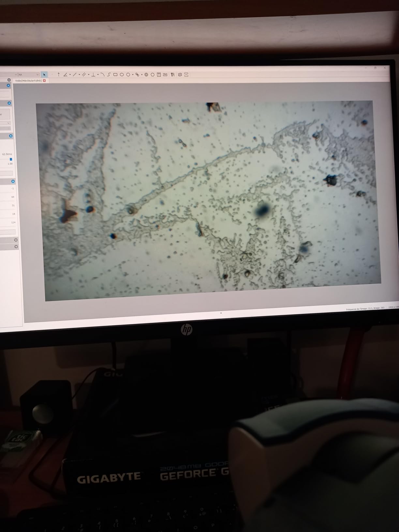The height and width of the screenshot is (532, 399).
Task: Select the single line measurement tool
Action: click(74, 75)
